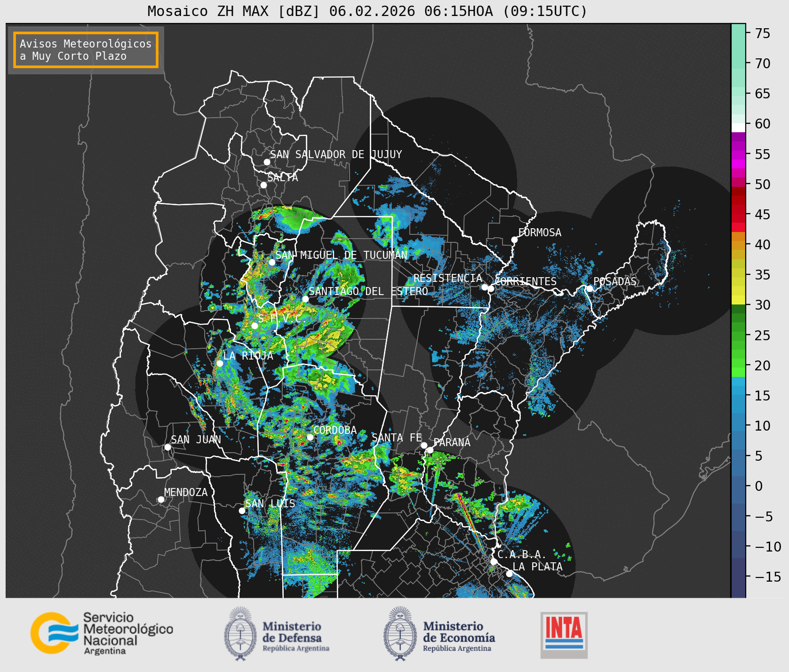Click the bright yellow 30 dBZ band on the color scale

738,300
